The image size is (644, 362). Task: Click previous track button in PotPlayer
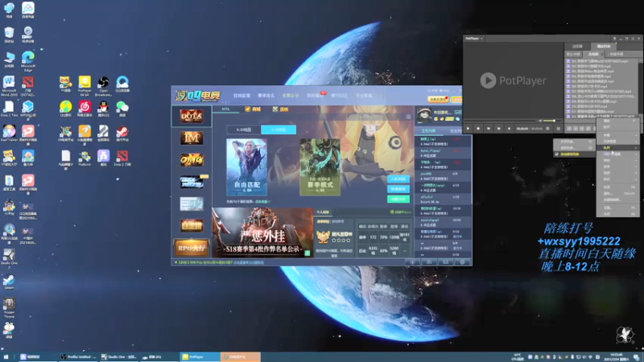coord(489,129)
